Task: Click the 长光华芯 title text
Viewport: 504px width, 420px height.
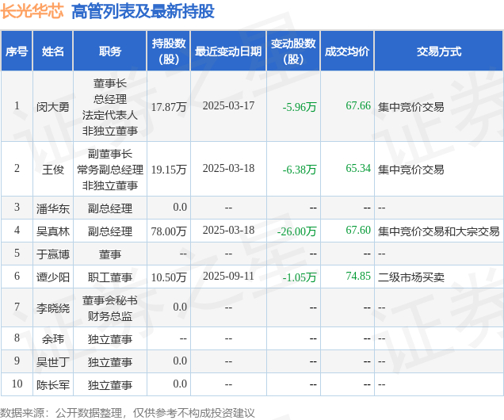Action: click(x=32, y=12)
